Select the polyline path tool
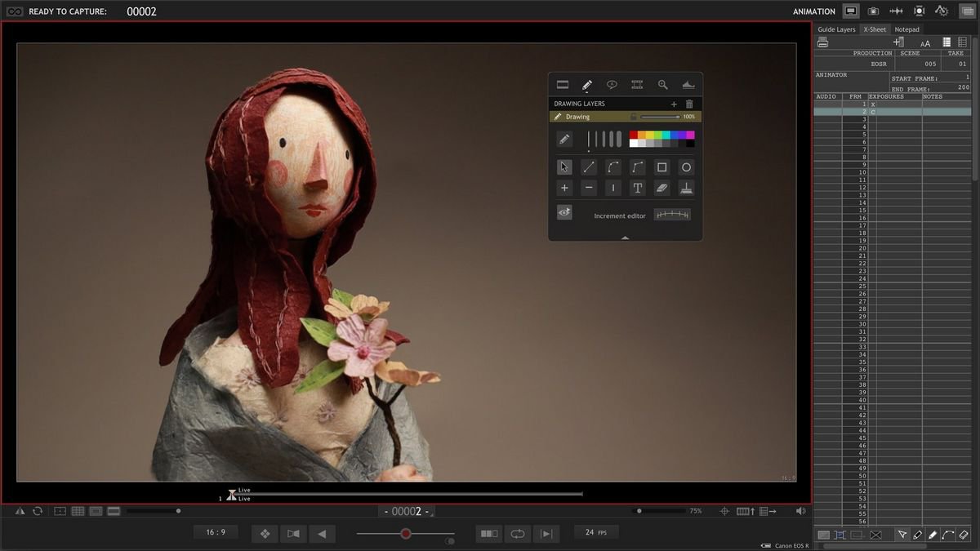980x551 pixels. point(638,167)
